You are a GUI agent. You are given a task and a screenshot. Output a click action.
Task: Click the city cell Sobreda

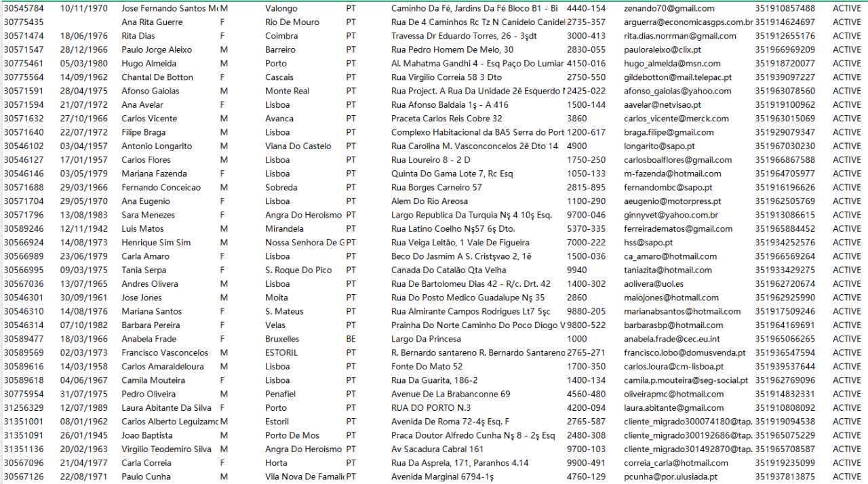point(281,188)
